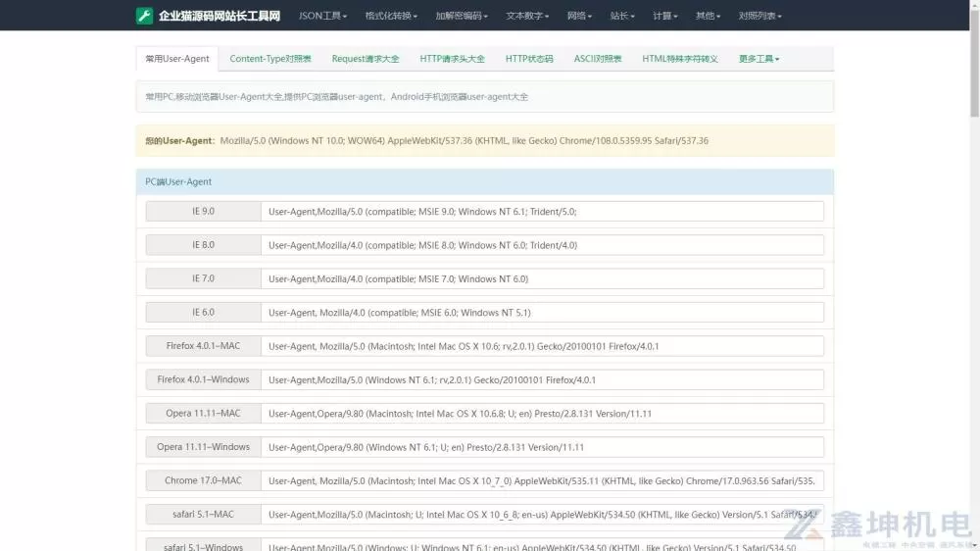
Task: Focus the Opera 11.11–Windows user-agent field
Action: [x=542, y=447]
